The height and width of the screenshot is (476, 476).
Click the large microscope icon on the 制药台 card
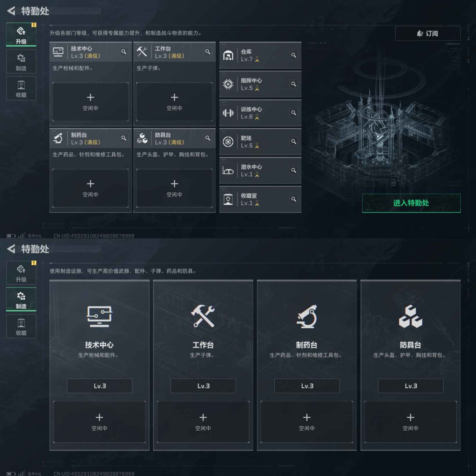coord(307,316)
